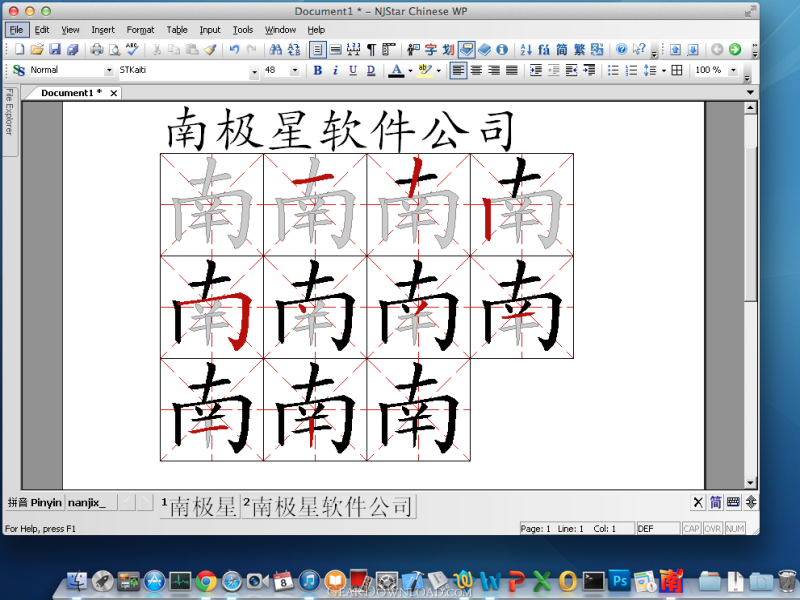Open the Insert menu

[103, 30]
